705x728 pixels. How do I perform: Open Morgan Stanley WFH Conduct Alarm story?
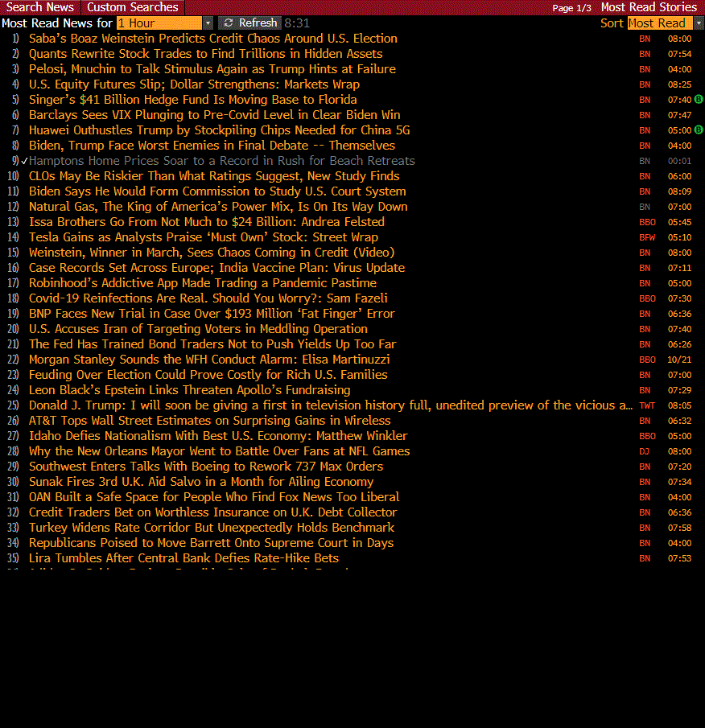[209, 360]
